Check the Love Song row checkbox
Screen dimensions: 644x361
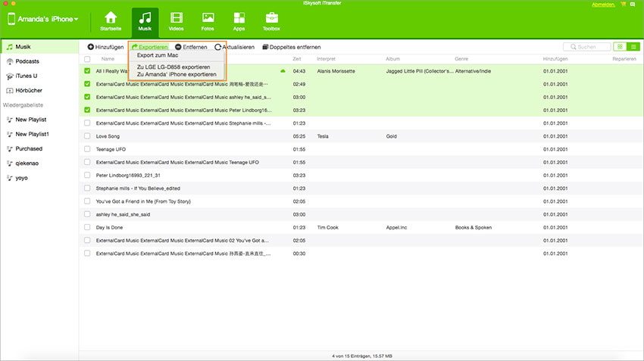click(87, 136)
